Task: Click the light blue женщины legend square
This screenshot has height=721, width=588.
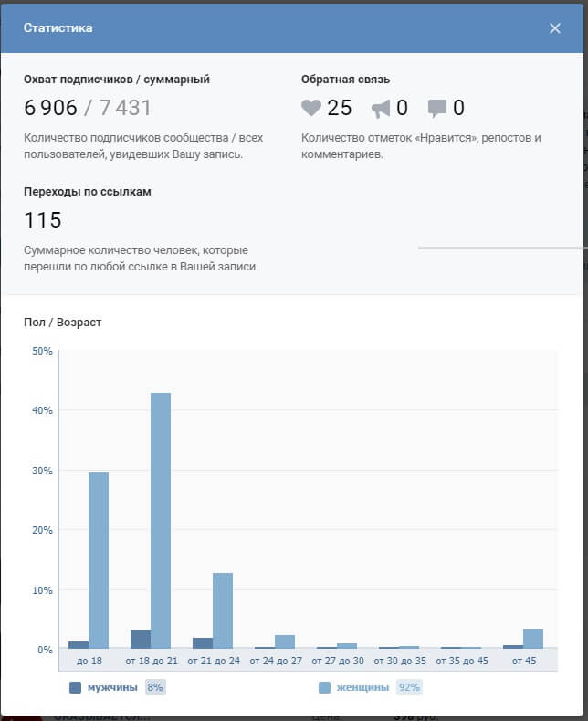Action: tap(324, 687)
